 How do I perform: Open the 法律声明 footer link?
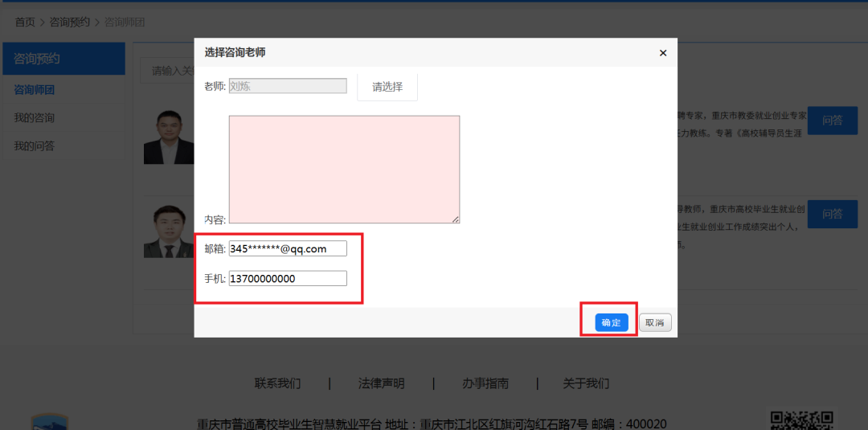(381, 383)
